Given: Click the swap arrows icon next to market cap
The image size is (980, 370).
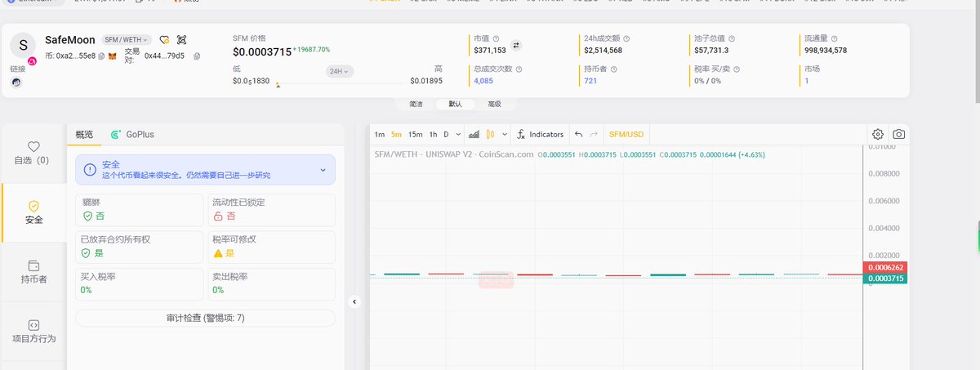Looking at the screenshot, I should click(x=516, y=45).
